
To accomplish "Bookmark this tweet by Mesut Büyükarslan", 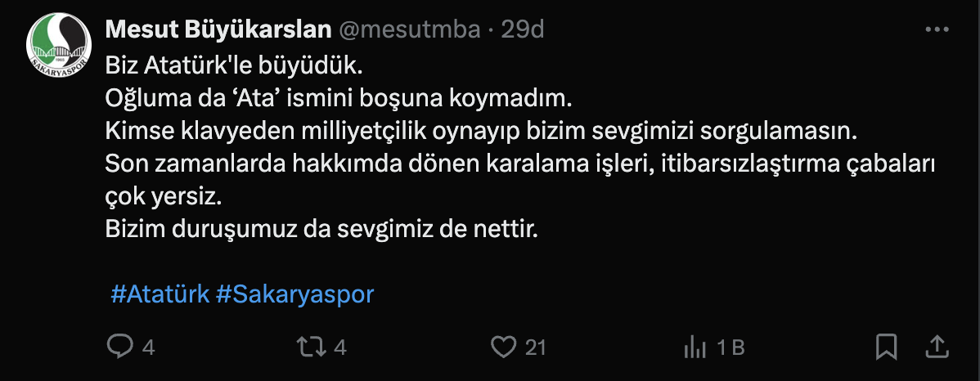I will click(886, 347).
